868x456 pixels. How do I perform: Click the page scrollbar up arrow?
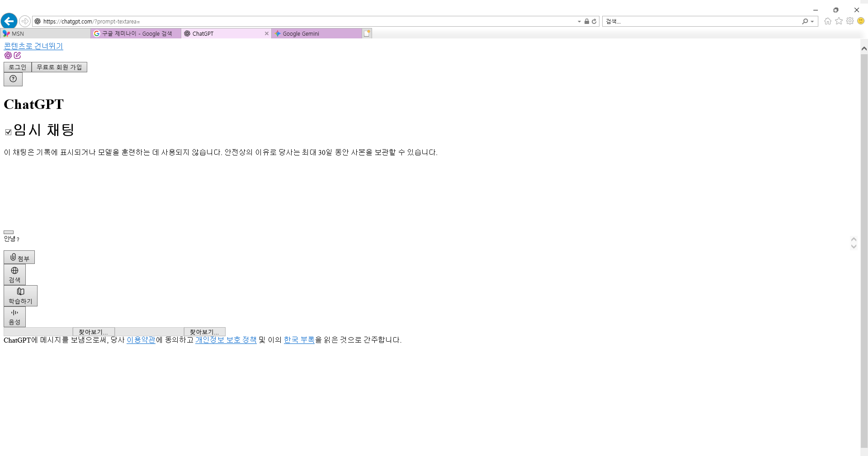864,48
